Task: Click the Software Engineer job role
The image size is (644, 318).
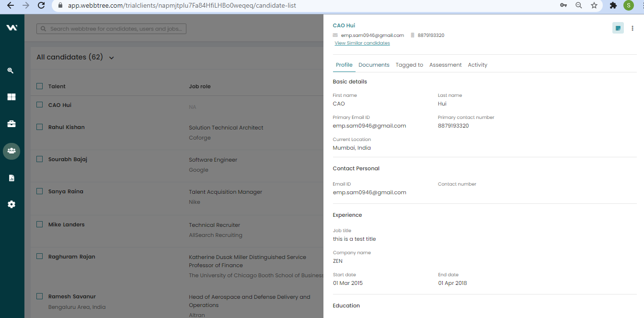Action: tap(213, 160)
